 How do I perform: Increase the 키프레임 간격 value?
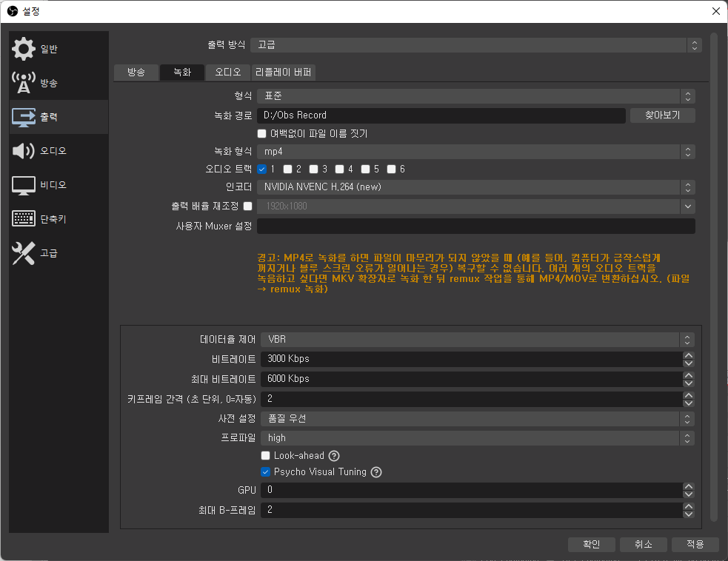click(689, 395)
